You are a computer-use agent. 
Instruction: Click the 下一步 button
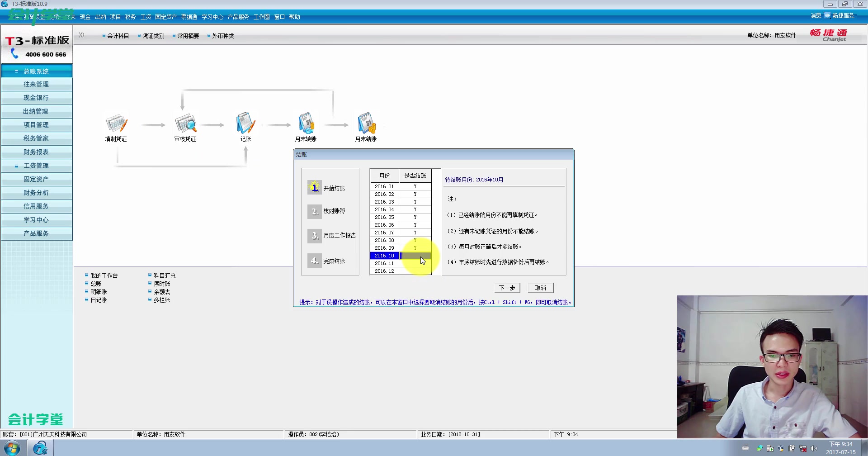[x=507, y=288]
